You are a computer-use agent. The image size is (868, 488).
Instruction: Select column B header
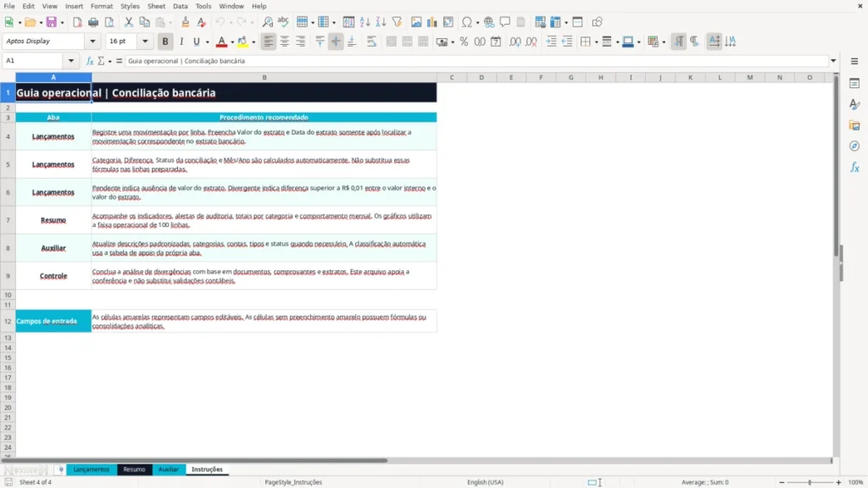click(x=264, y=77)
